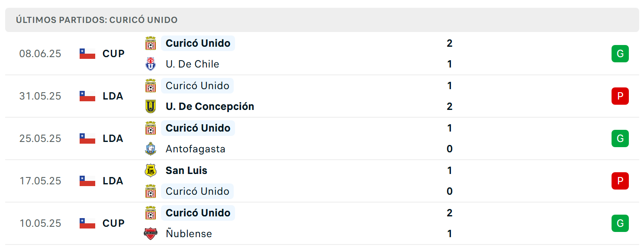644x251 pixels.
Task: Click the Ñublense team crest
Action: 151,234
